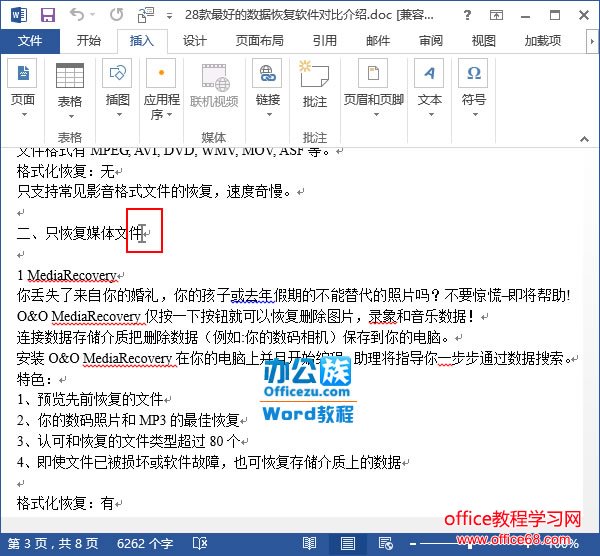Expand the 符号 (Symbols) dropdown arrow
The image size is (600, 556).
tap(475, 115)
